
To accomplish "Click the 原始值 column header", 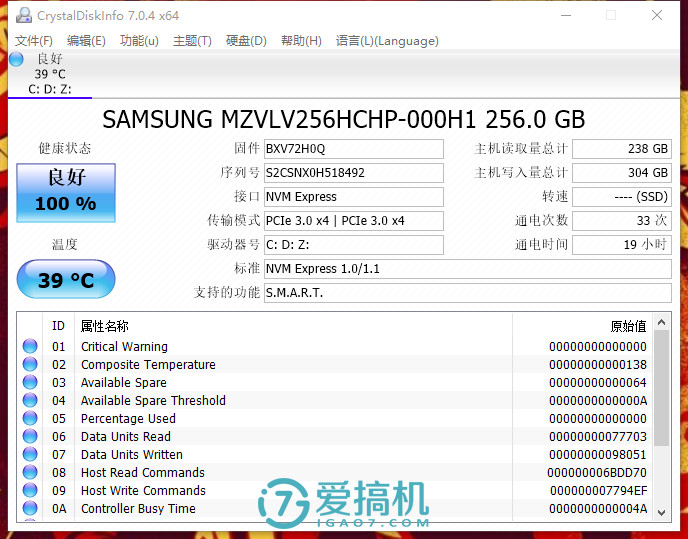I will [x=582, y=326].
